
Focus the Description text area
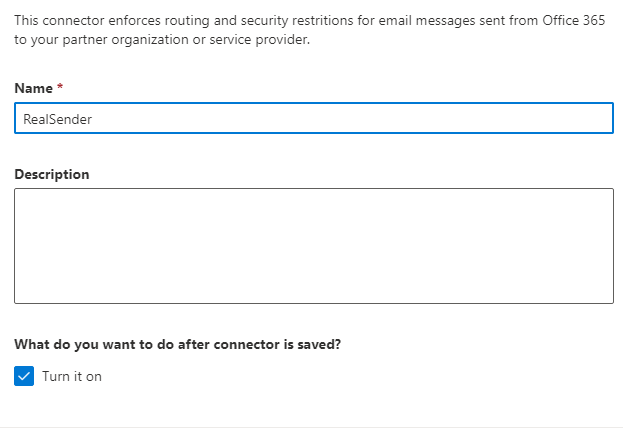(x=313, y=245)
